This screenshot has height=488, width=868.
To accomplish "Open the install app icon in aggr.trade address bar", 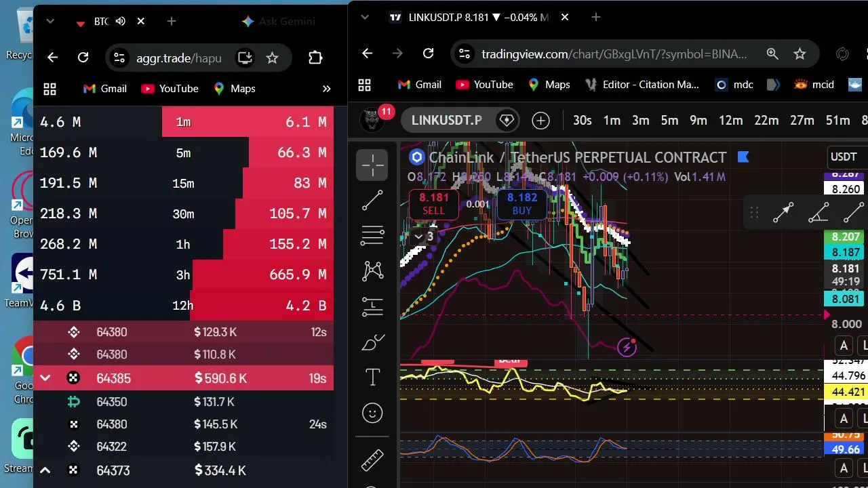I will tap(245, 58).
